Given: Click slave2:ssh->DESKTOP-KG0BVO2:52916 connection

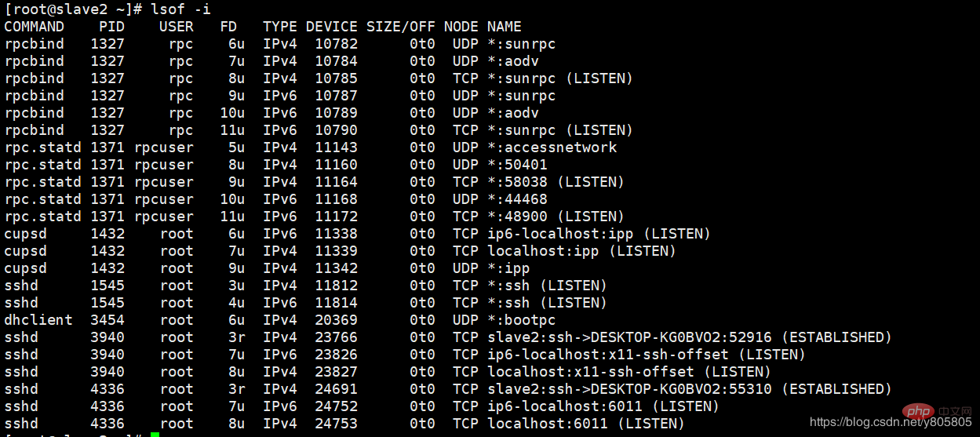Looking at the screenshot, I should click(x=629, y=337).
